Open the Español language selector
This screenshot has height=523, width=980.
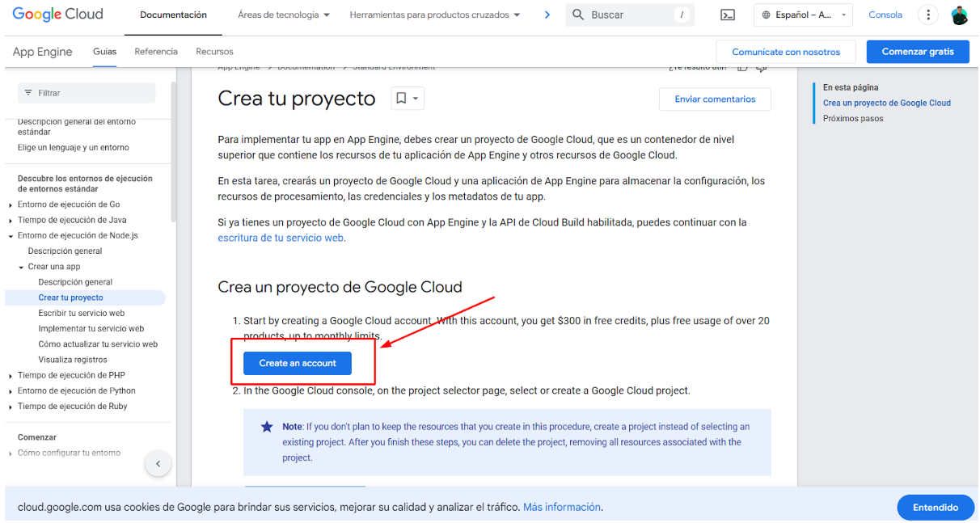[804, 15]
